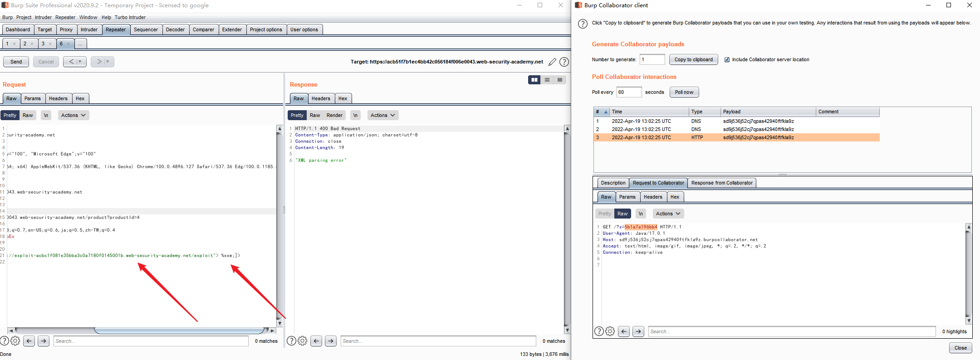Open the Decoder tab

175,29
